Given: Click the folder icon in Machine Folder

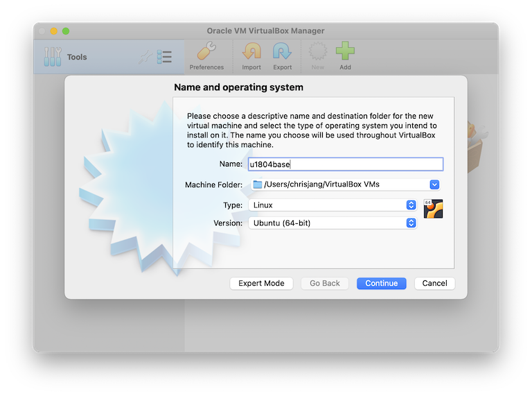Looking at the screenshot, I should [258, 184].
